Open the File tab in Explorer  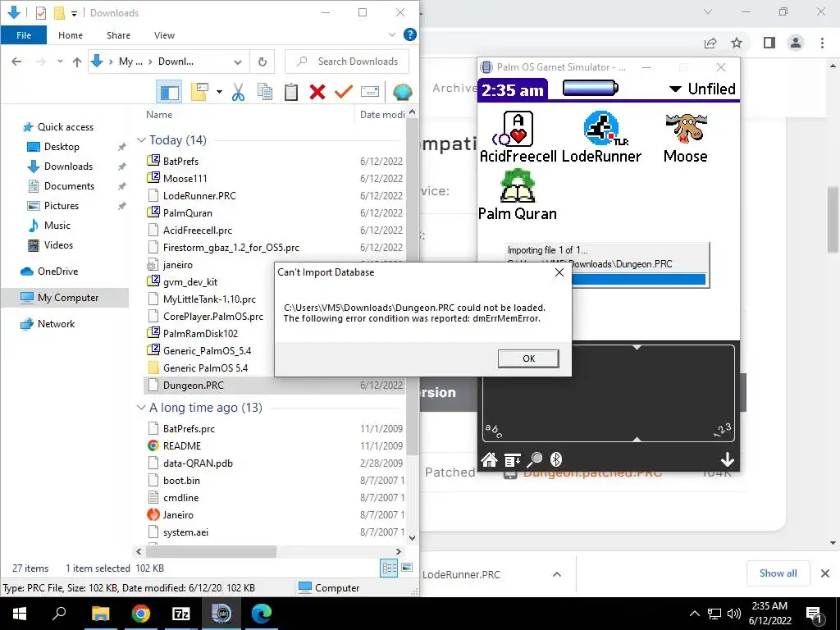(x=24, y=35)
